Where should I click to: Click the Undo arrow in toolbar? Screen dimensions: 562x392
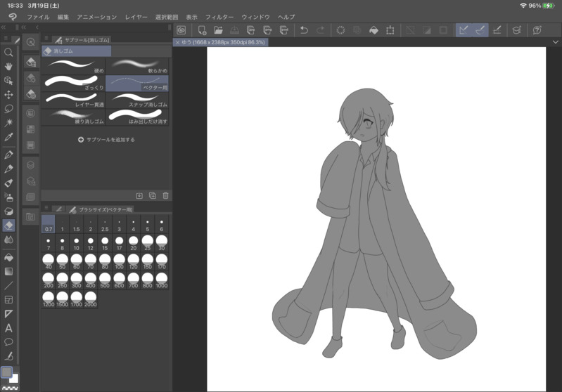tap(304, 30)
